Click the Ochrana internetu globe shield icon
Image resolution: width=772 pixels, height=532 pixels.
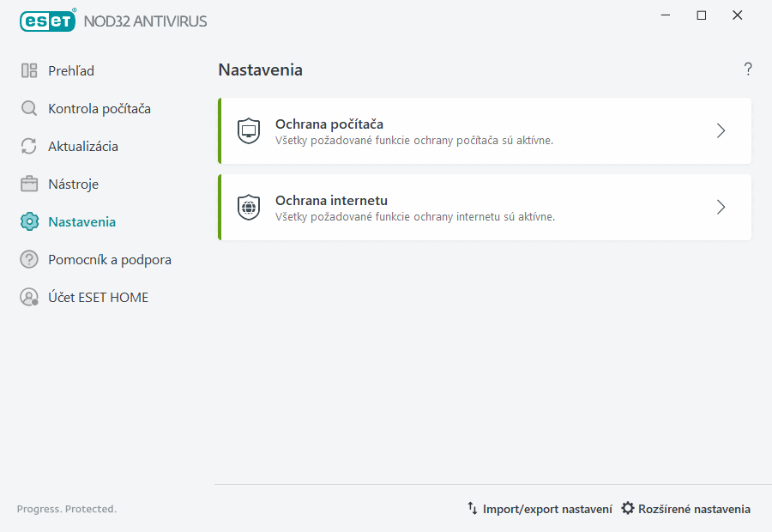249,207
